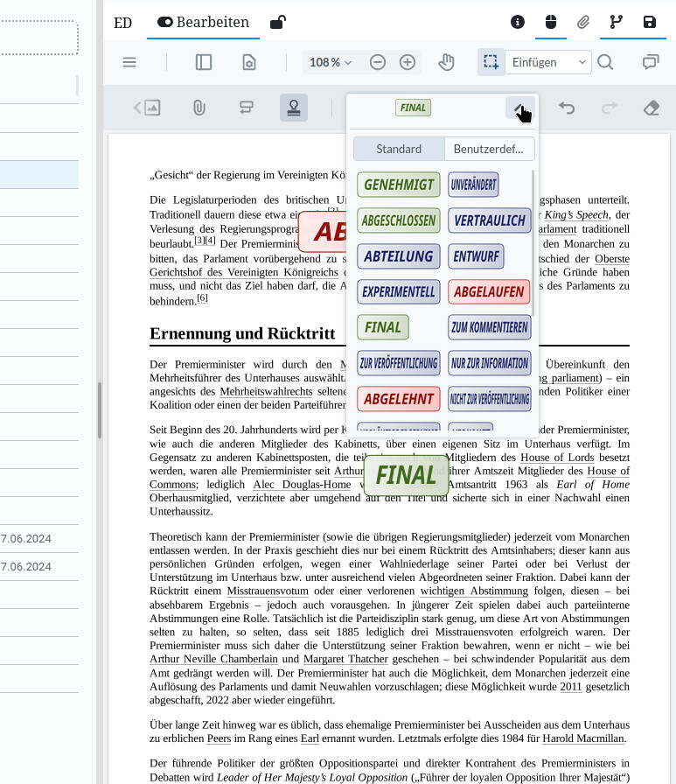Image resolution: width=676 pixels, height=784 pixels.
Task: Click the redo arrow icon
Action: click(x=609, y=108)
